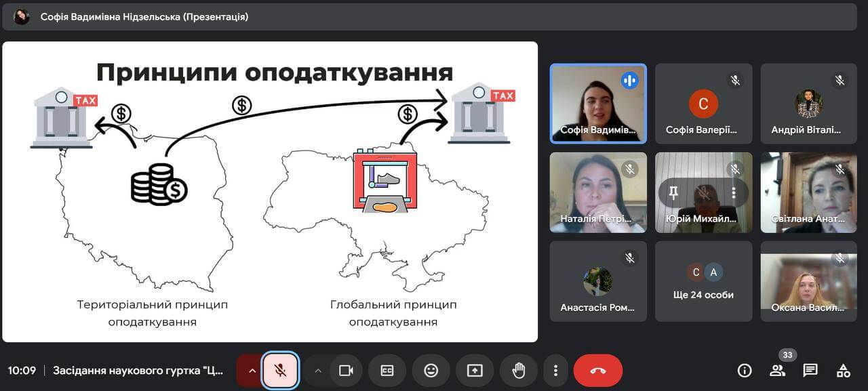Select Софія Вадимів... speaker video tile
The image size is (868, 391).
(597, 103)
